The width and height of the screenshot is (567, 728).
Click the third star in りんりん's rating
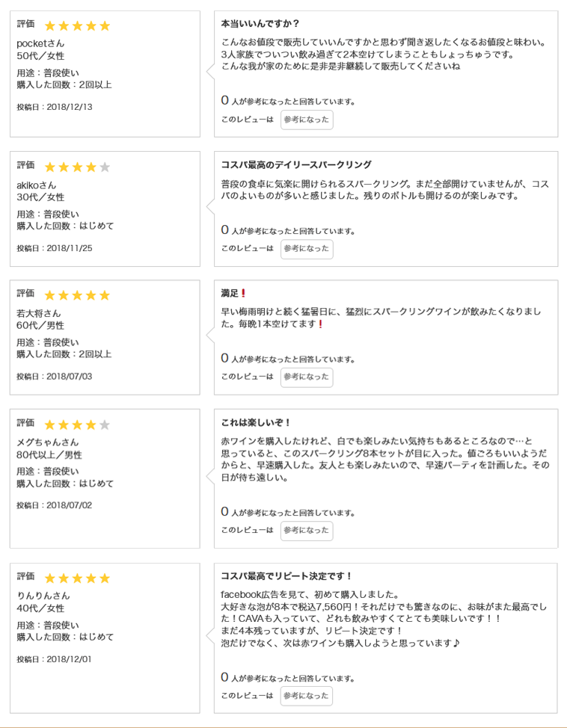pos(78,578)
